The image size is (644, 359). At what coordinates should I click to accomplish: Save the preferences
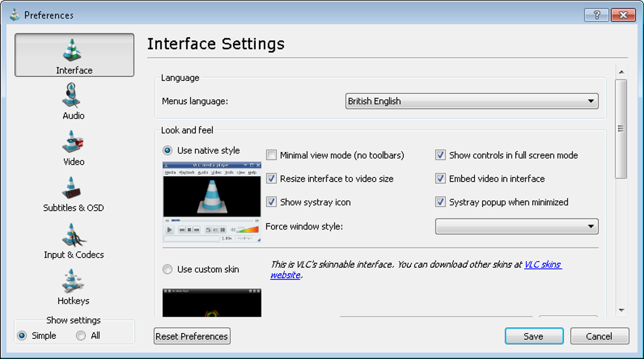534,336
